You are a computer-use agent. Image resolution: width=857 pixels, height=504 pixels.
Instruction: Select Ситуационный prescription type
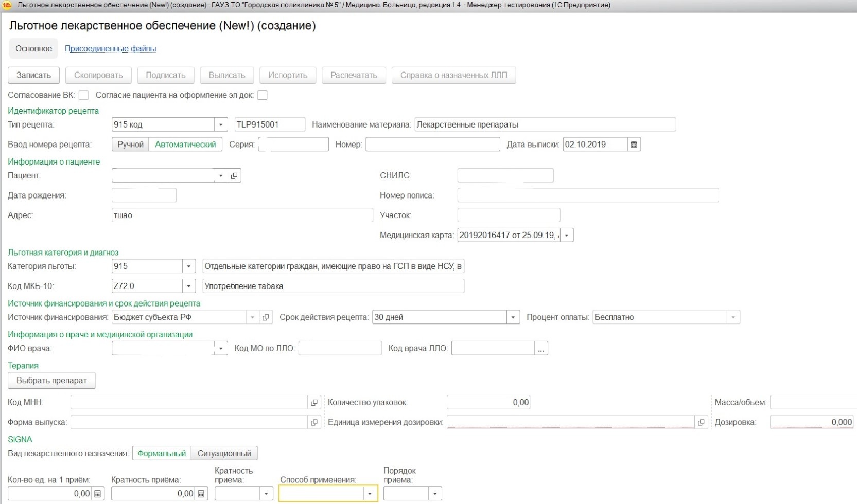point(224,454)
